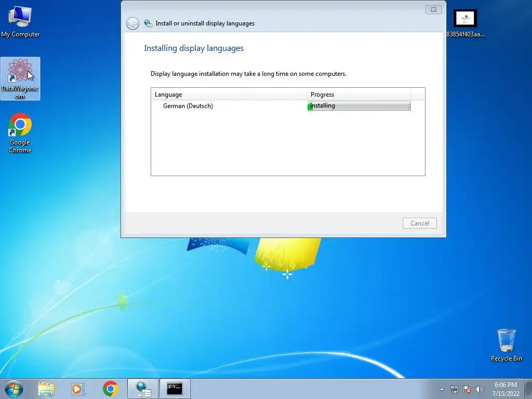Image resolution: width=532 pixels, height=399 pixels.
Task: Cancel the language installation
Action: [x=420, y=223]
